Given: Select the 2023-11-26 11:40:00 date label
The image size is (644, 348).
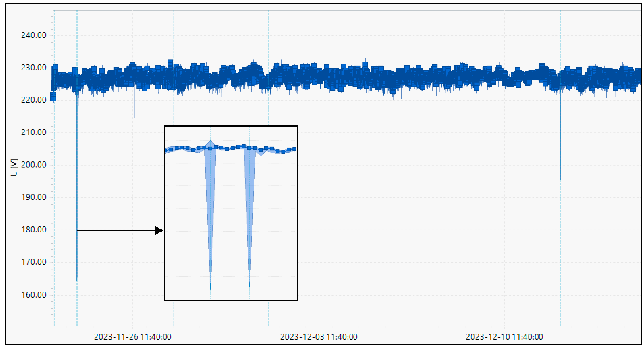Looking at the screenshot, I should [132, 337].
